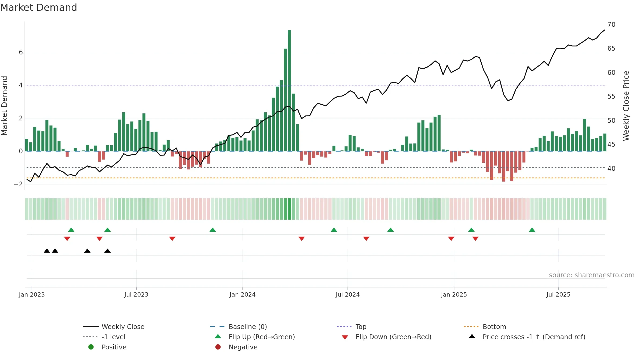Click the first black price-cross marker
Screen dimensions: 644x362
[47, 251]
